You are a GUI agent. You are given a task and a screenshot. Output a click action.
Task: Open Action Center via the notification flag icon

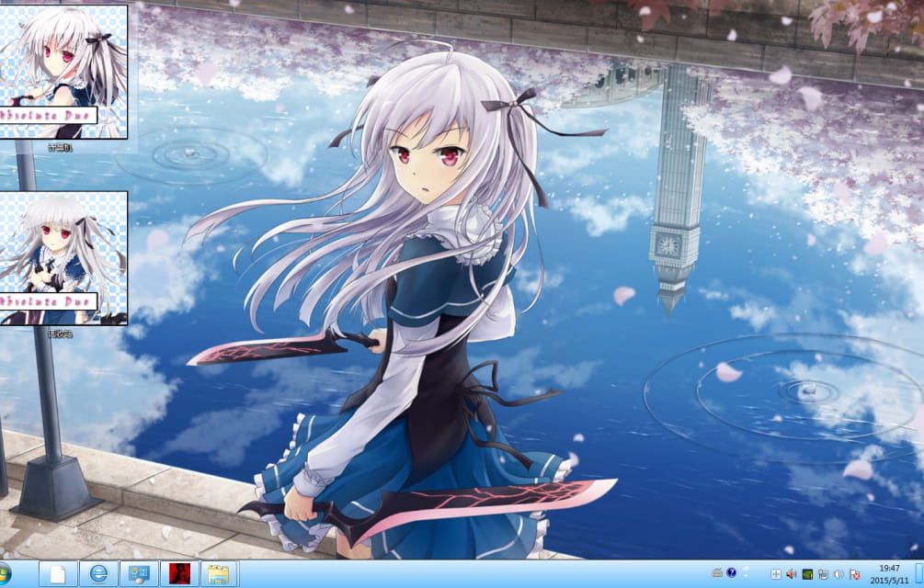click(x=853, y=573)
